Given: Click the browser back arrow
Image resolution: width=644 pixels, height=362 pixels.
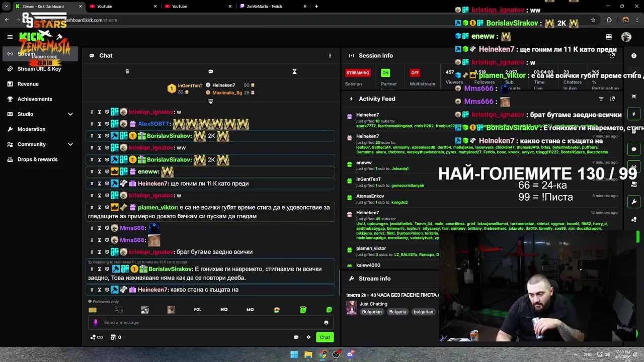Looking at the screenshot, I should point(7,20).
